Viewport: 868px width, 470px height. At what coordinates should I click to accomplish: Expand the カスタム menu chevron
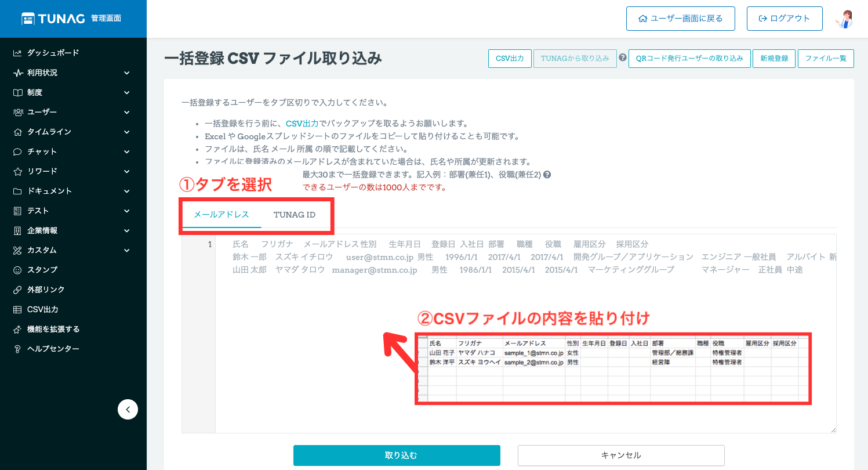pyautogui.click(x=127, y=250)
